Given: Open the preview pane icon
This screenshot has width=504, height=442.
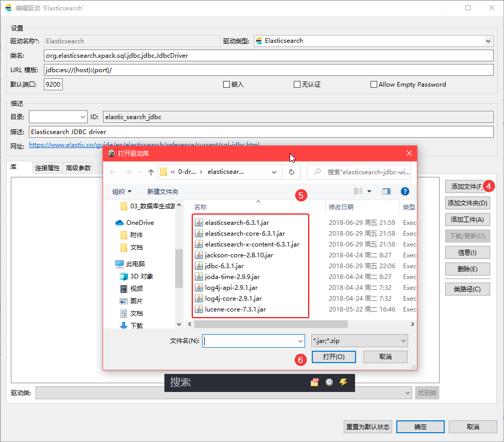Looking at the screenshot, I should pyautogui.click(x=387, y=191).
